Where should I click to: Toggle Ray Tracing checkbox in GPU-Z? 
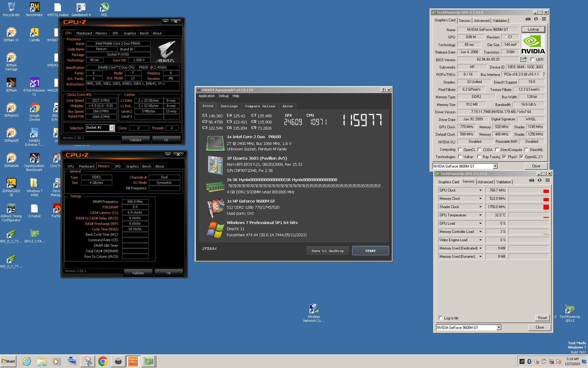pos(479,157)
